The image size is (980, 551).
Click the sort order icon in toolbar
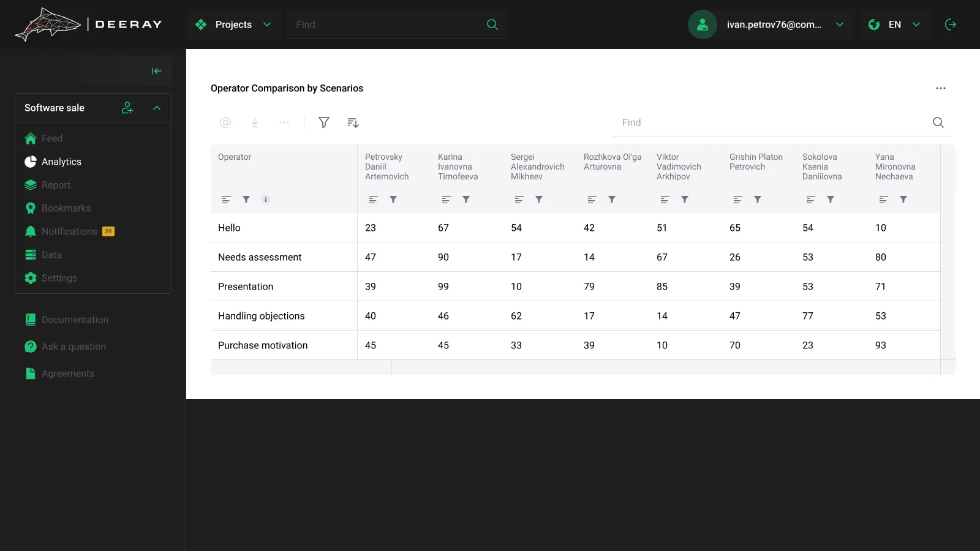click(x=353, y=122)
